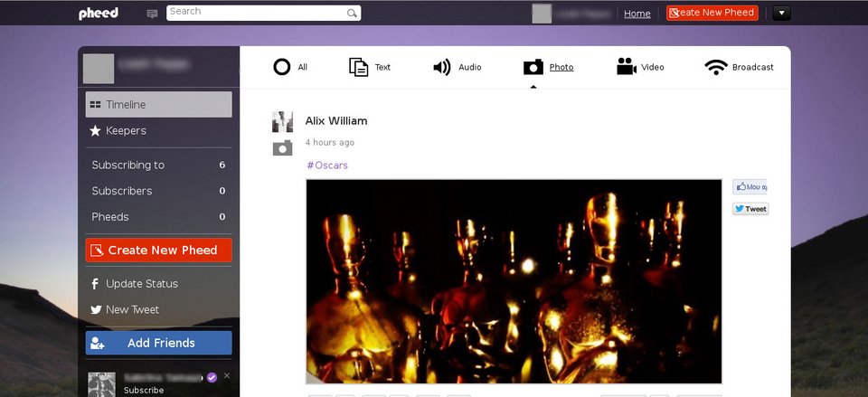Click the search magnifier icon
868x397 pixels.
pos(352,14)
